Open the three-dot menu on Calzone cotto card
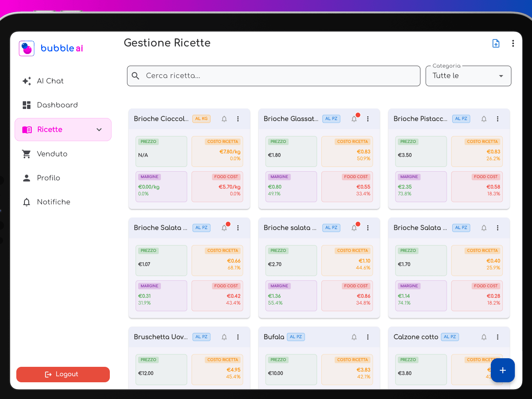532x399 pixels. point(498,337)
